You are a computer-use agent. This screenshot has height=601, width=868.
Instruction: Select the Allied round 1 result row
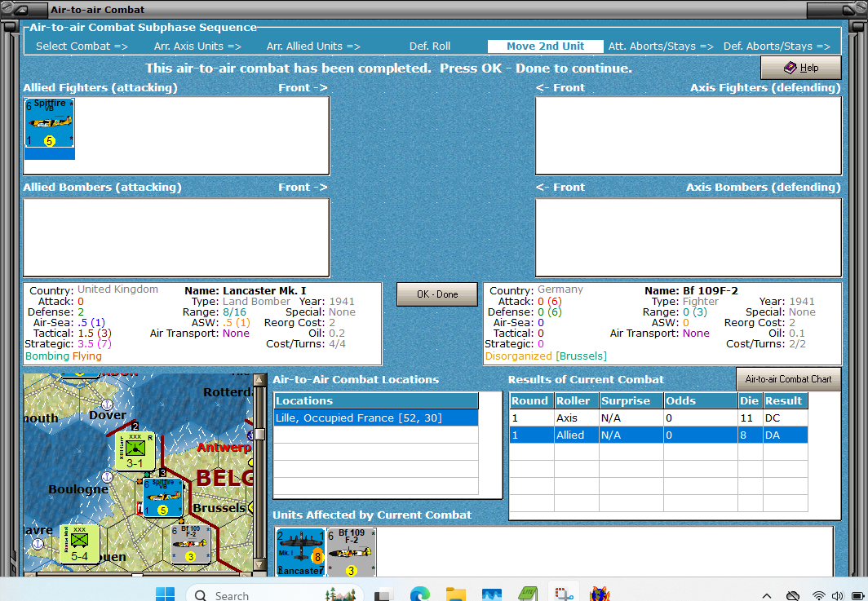pos(658,435)
